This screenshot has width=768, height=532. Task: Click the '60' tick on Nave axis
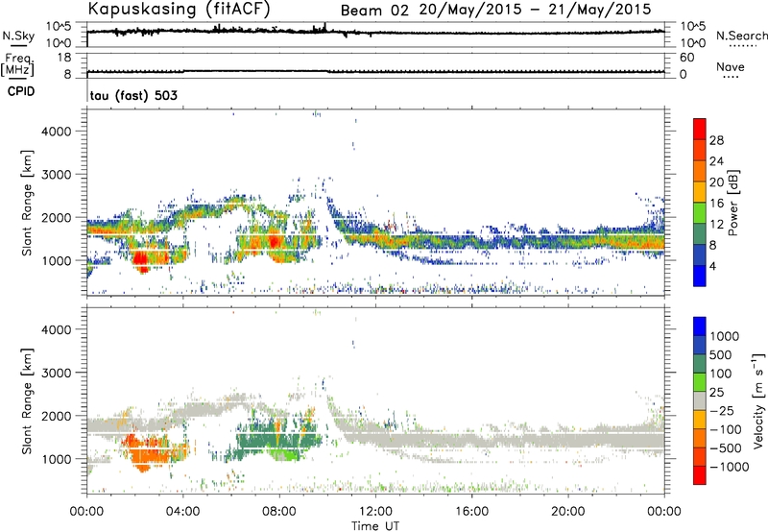pos(686,58)
